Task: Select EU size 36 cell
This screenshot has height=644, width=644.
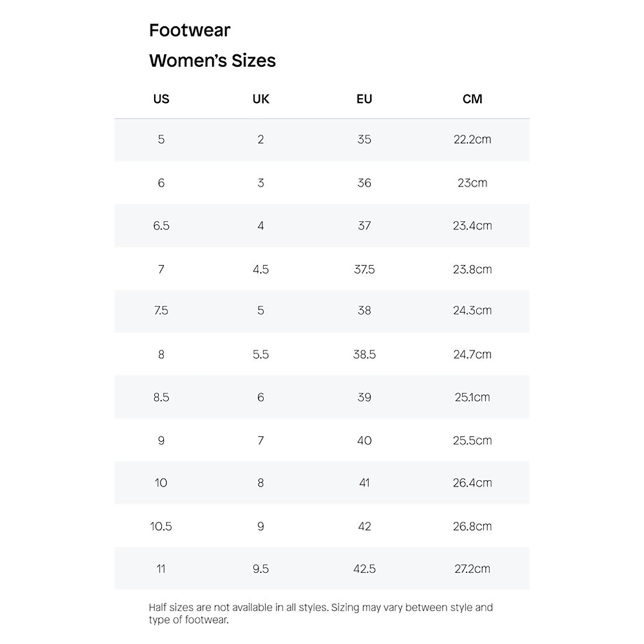Action: (364, 183)
